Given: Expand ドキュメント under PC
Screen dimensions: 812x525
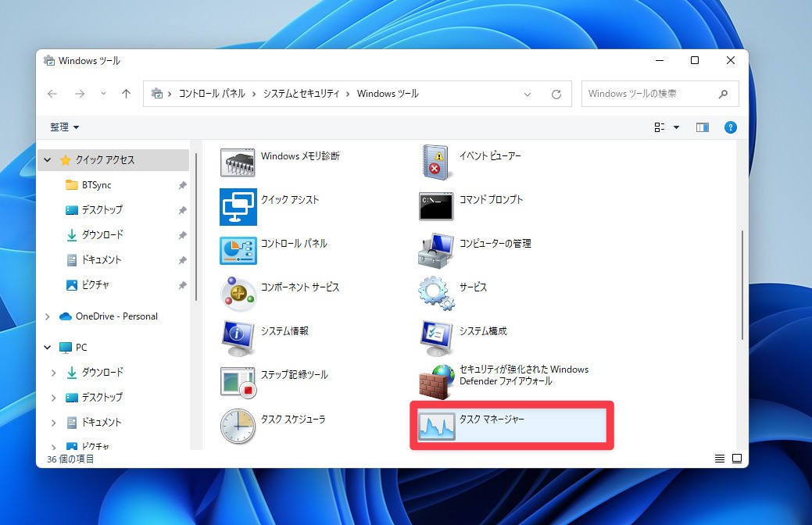Looking at the screenshot, I should pos(54,423).
